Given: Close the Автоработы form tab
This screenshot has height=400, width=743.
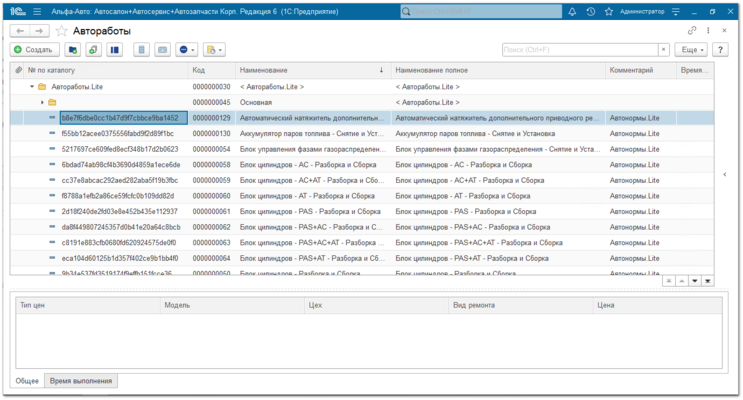Looking at the screenshot, I should point(724,30).
